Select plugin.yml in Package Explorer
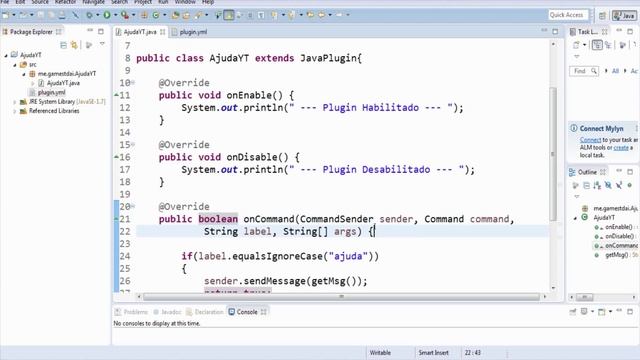640x360 pixels. tap(51, 93)
